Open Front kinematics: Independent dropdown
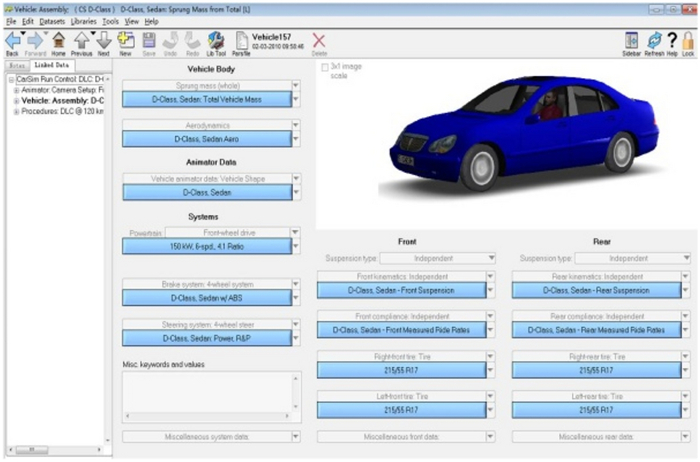This screenshot has width=700, height=462. (x=490, y=276)
